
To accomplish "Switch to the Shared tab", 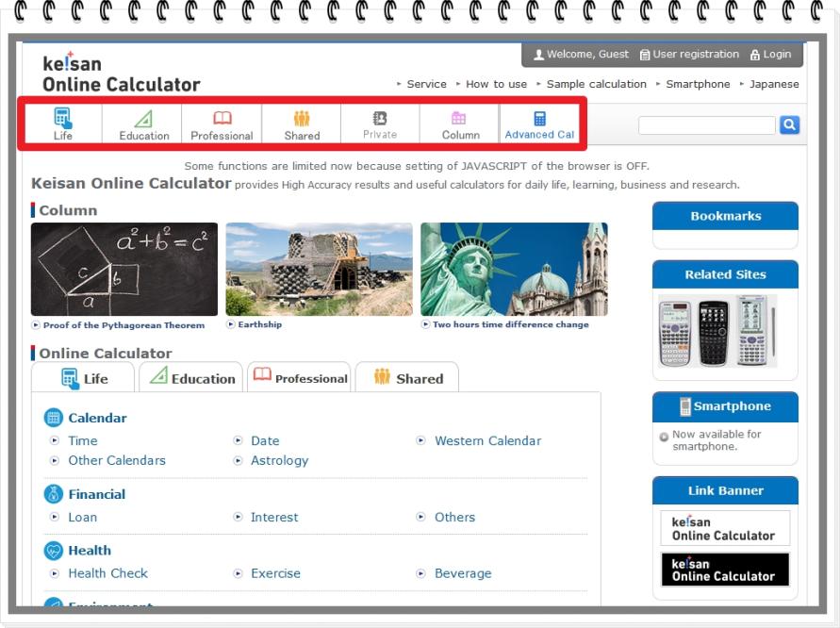I will (407, 378).
